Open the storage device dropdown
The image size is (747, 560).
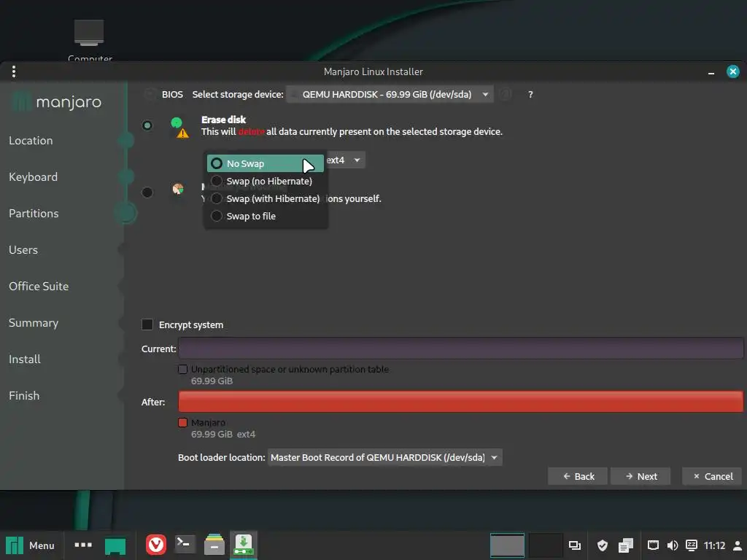point(390,94)
